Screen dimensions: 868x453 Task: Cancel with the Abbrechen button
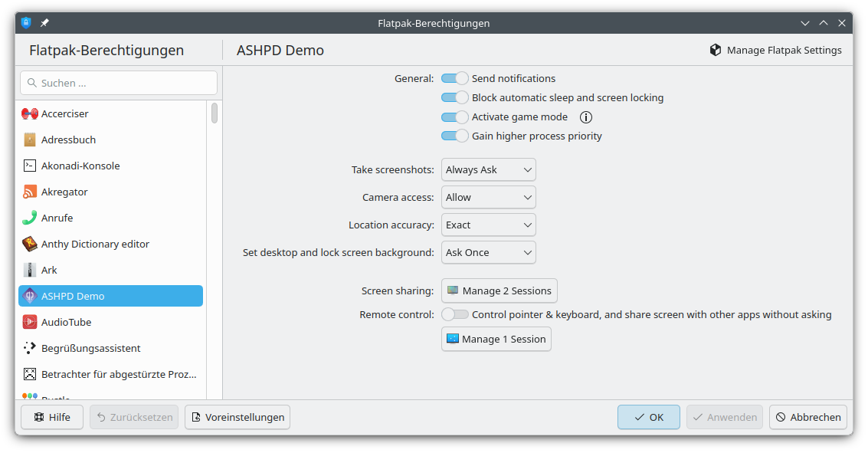click(x=808, y=417)
